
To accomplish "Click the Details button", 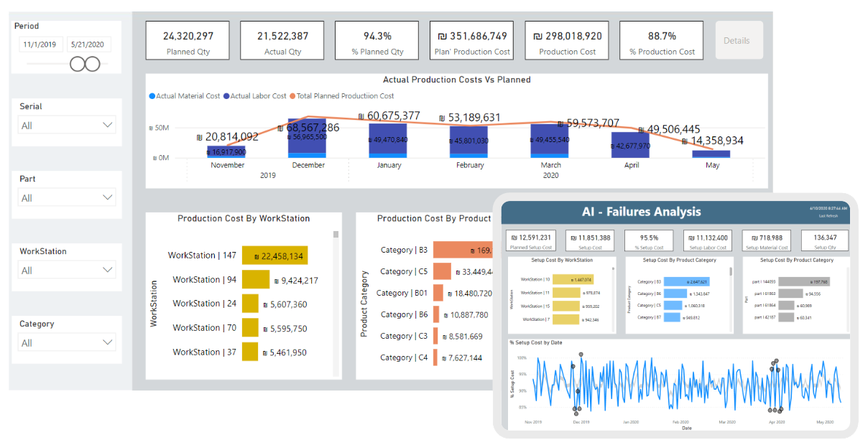I will pos(739,41).
